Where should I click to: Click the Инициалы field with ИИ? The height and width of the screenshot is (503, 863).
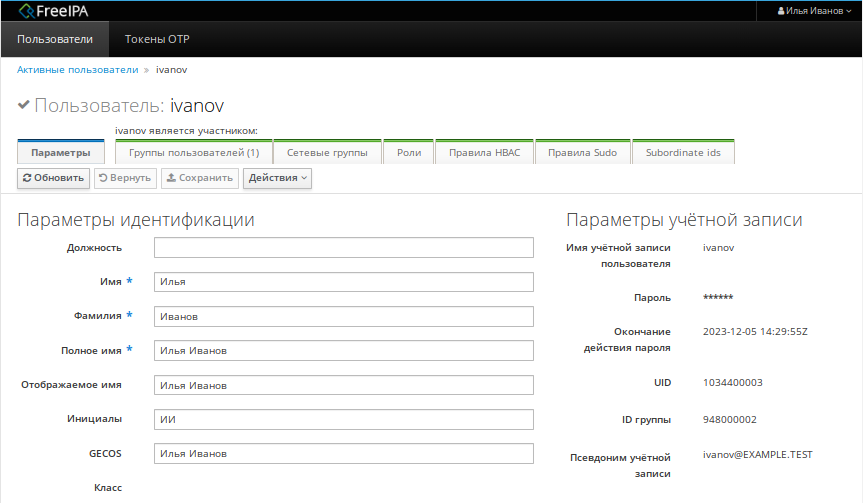pos(343,419)
